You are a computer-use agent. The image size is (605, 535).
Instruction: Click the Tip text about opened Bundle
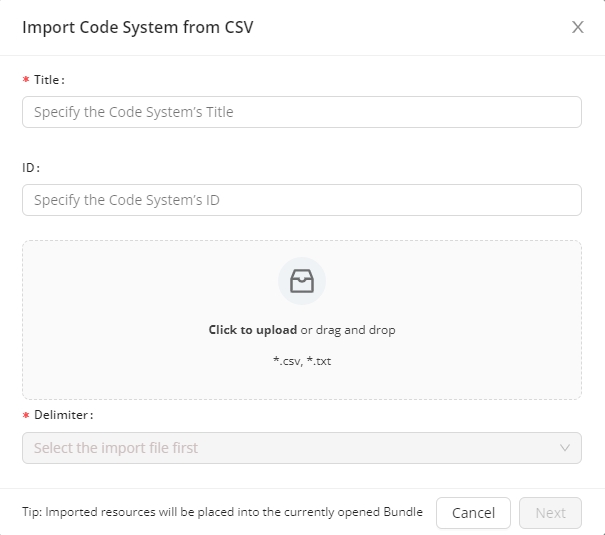point(222,512)
